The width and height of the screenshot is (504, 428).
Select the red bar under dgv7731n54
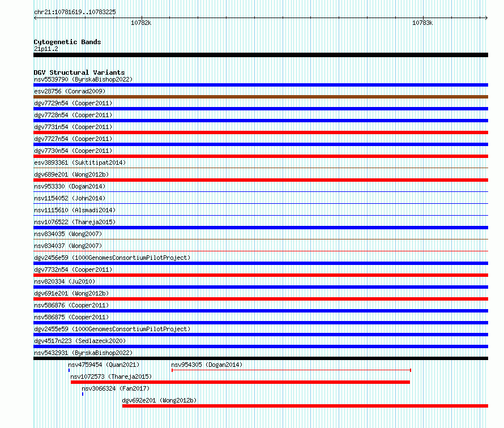260,132
